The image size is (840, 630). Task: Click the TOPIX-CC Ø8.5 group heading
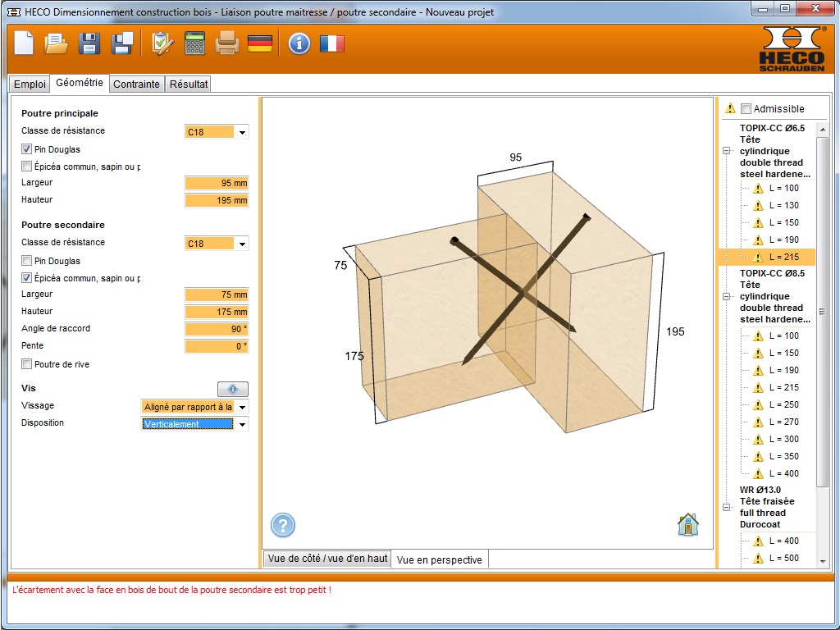coord(774,296)
